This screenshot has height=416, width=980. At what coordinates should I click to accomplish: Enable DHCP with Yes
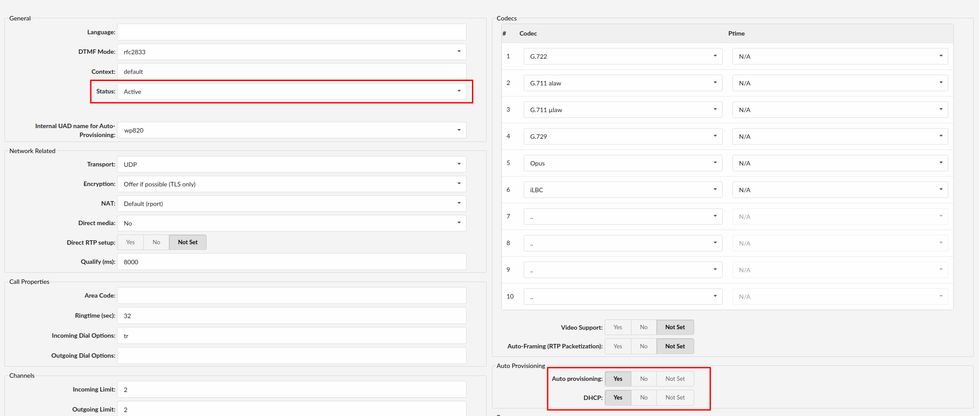coord(618,398)
